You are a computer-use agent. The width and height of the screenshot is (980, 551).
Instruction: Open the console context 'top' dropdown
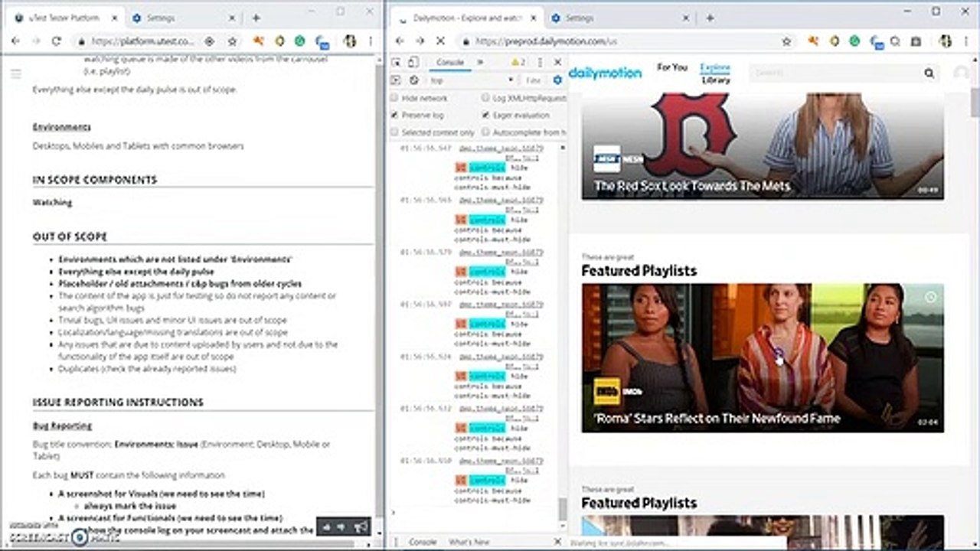tap(472, 80)
